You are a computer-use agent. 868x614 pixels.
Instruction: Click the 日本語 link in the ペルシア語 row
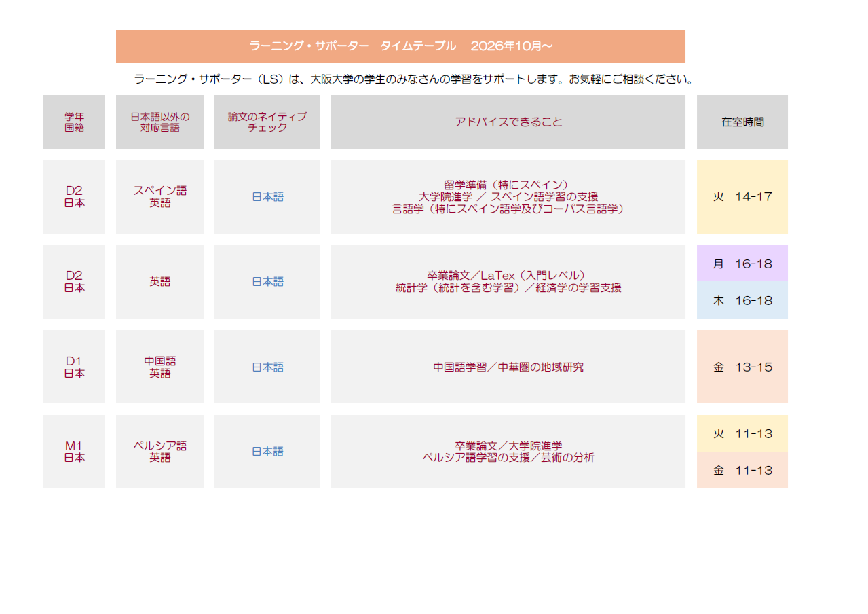coord(267,452)
